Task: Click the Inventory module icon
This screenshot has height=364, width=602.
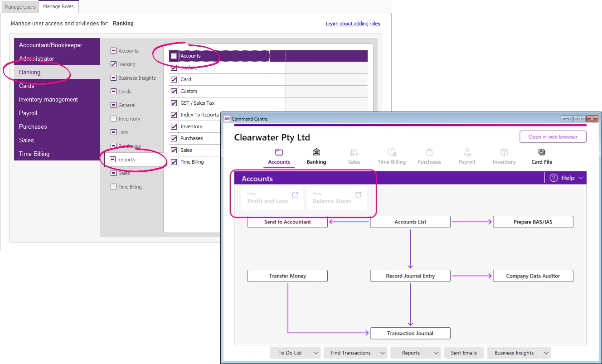Action: [x=504, y=152]
